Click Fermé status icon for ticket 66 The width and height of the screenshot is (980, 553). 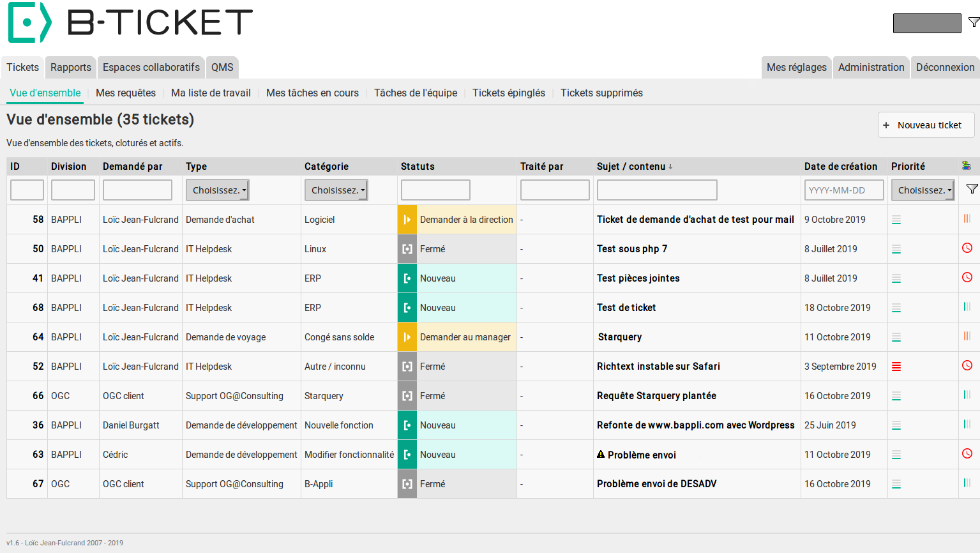click(x=407, y=396)
